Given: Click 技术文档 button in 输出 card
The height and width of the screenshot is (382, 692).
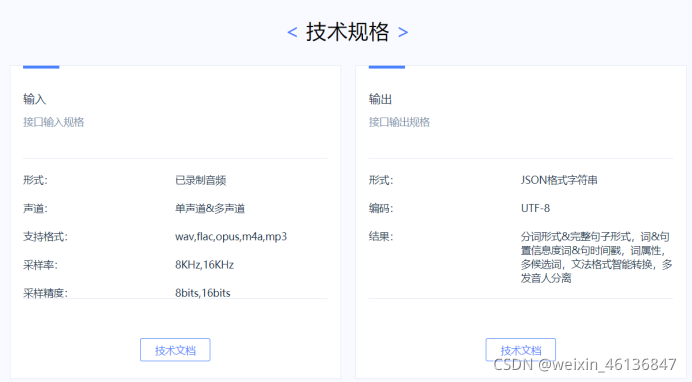Looking at the screenshot, I should pyautogui.click(x=521, y=350).
